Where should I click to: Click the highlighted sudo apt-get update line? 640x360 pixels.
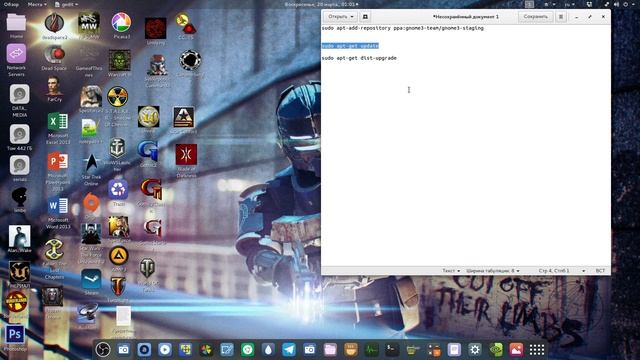(350, 46)
